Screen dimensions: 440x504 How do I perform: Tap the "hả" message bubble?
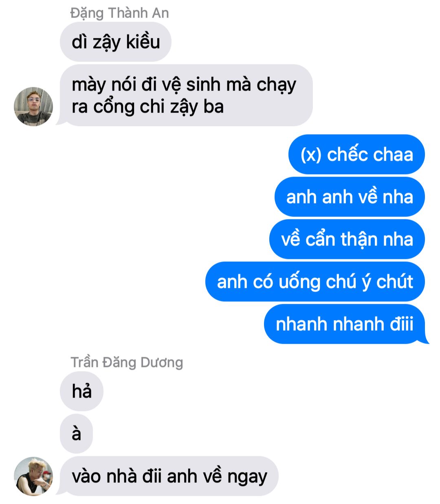coord(81,391)
